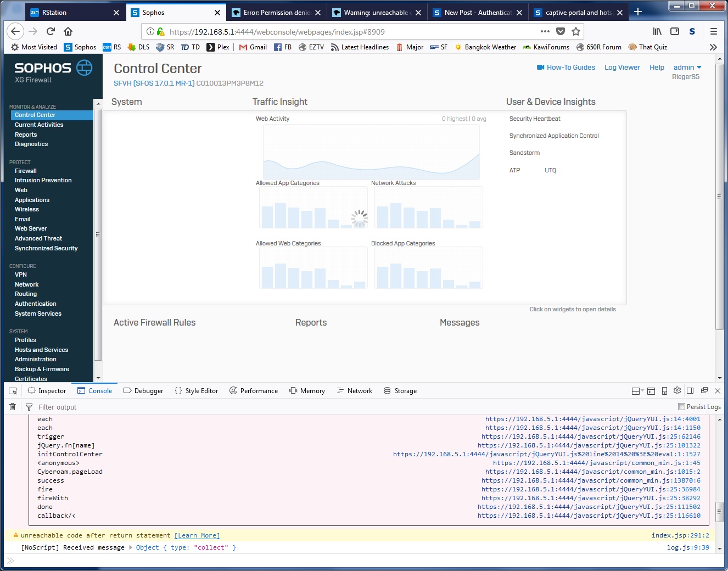728x571 pixels.
Task: Toggle the browser sidebar icon
Action: [675, 31]
